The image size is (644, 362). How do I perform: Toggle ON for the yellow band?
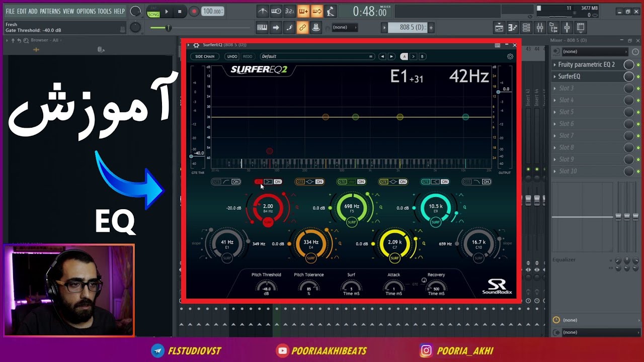point(403,182)
